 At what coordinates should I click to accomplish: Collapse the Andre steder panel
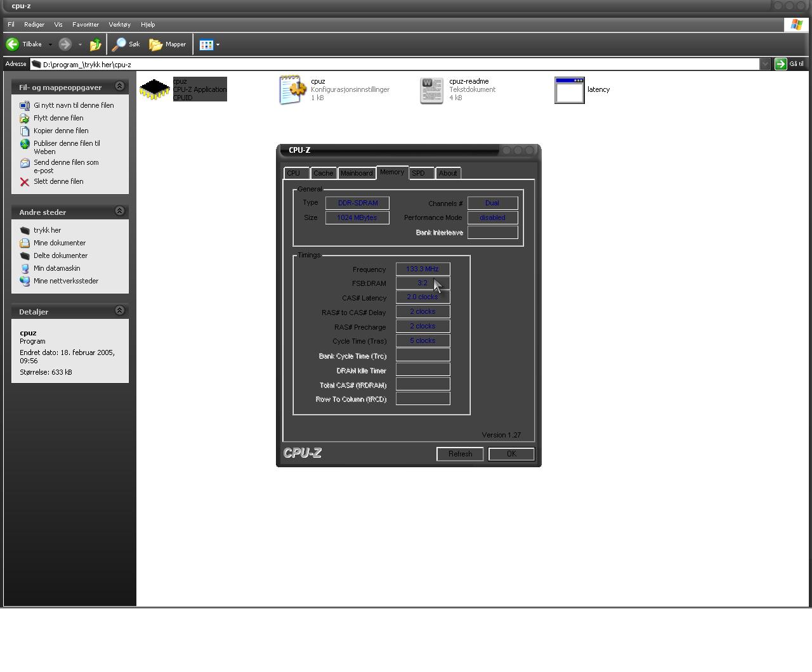pos(119,211)
